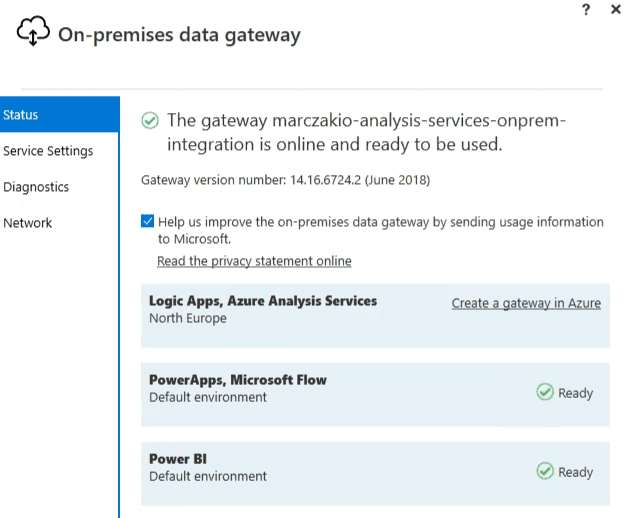
Task: Open help with the question mark icon
Action: pyautogui.click(x=584, y=8)
